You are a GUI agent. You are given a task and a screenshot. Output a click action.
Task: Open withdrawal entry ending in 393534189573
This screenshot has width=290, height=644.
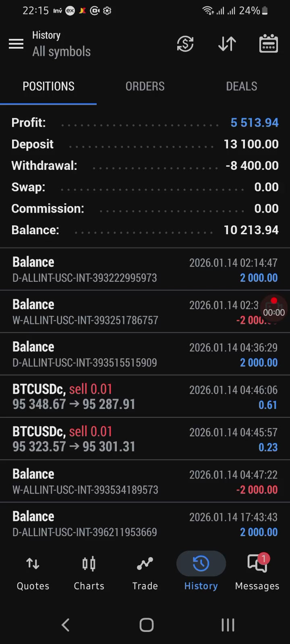pos(145,481)
